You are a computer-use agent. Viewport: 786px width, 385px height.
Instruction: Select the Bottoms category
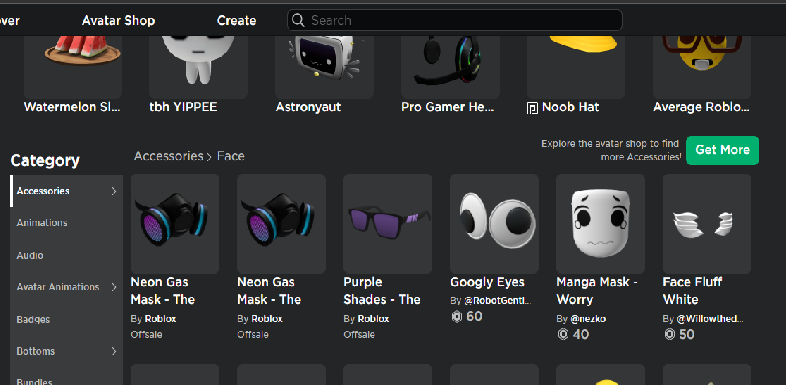(67, 351)
